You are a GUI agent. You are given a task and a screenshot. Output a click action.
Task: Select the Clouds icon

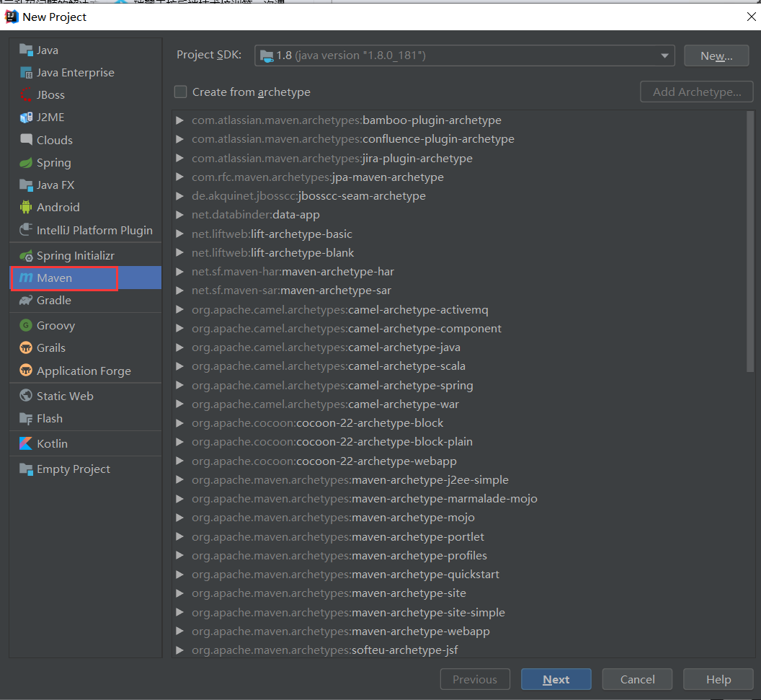pyautogui.click(x=26, y=140)
